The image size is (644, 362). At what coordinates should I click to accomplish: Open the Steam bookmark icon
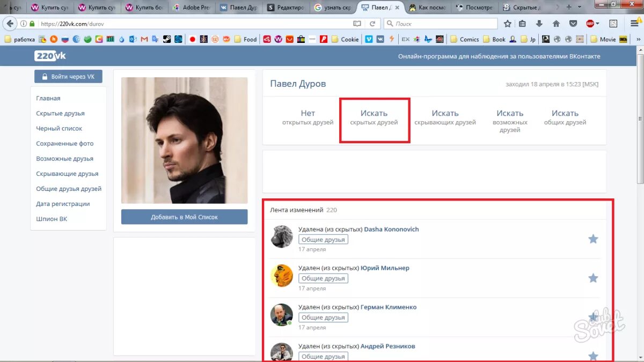[x=167, y=39]
